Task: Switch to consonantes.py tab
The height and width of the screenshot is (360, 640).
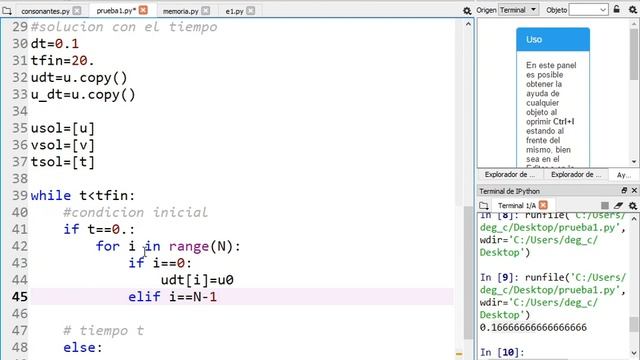Action: click(45, 11)
